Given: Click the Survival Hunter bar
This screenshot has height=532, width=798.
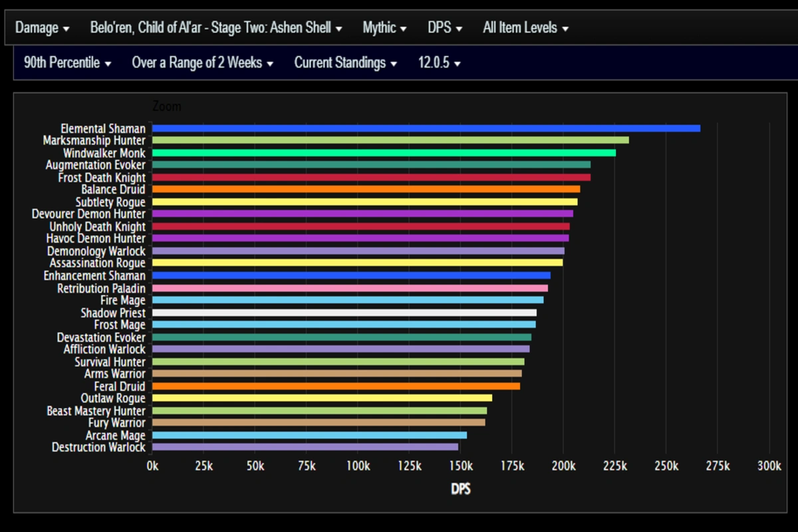Looking at the screenshot, I should [x=338, y=362].
